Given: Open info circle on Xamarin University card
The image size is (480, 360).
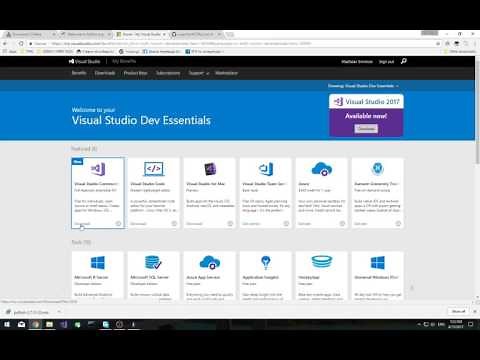Looking at the screenshot, I should (398, 223).
